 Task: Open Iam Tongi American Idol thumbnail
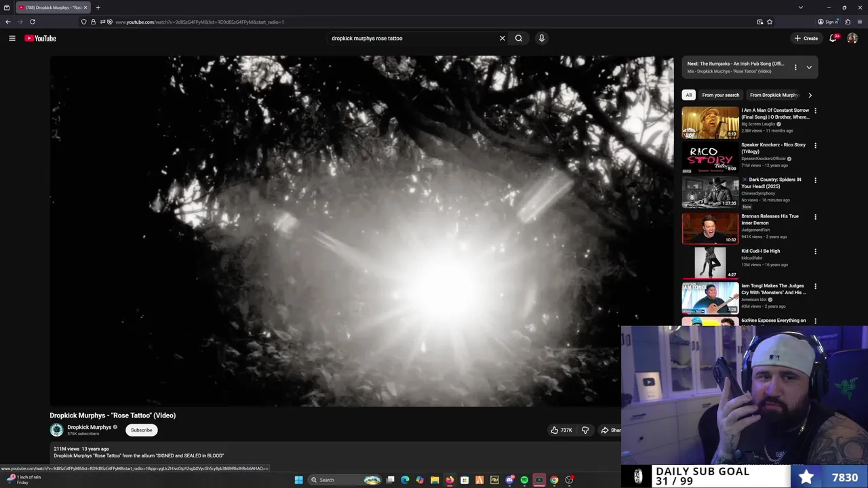tap(710, 298)
